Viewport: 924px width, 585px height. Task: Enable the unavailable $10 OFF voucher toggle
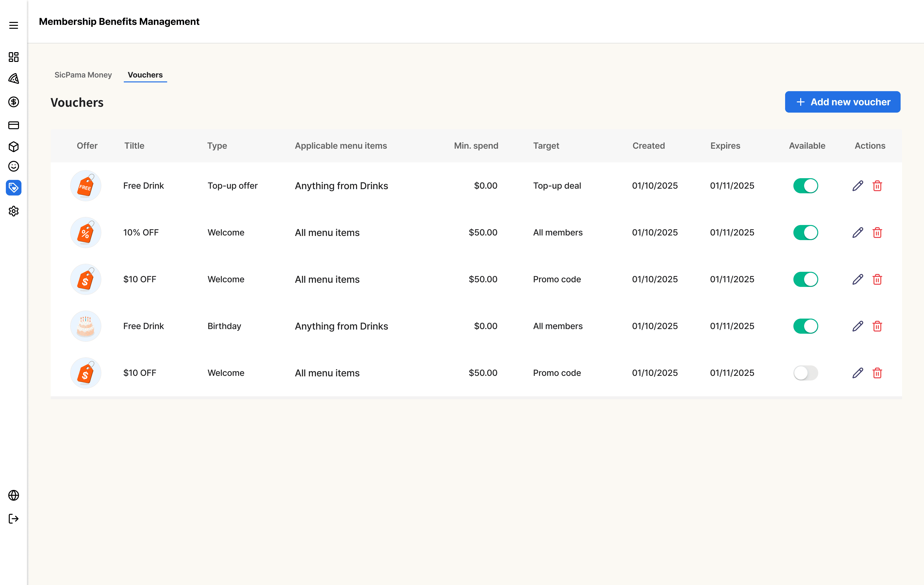pos(805,373)
